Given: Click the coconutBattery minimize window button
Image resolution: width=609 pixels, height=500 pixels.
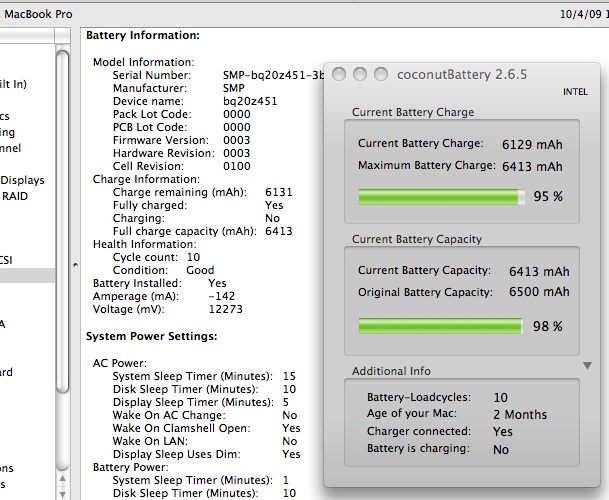Looking at the screenshot, I should click(360, 74).
